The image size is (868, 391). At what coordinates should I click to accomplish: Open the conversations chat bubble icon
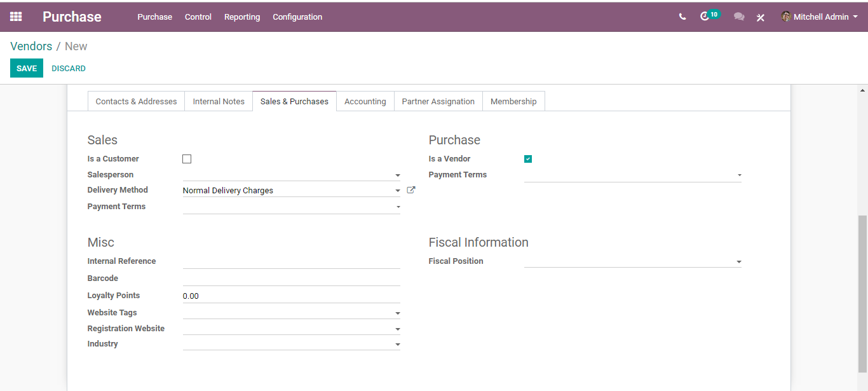[739, 17]
